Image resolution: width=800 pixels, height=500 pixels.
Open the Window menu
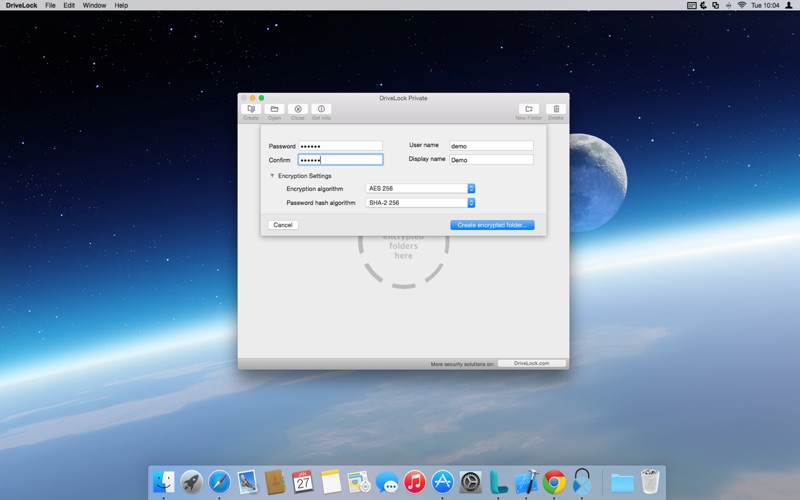point(94,5)
